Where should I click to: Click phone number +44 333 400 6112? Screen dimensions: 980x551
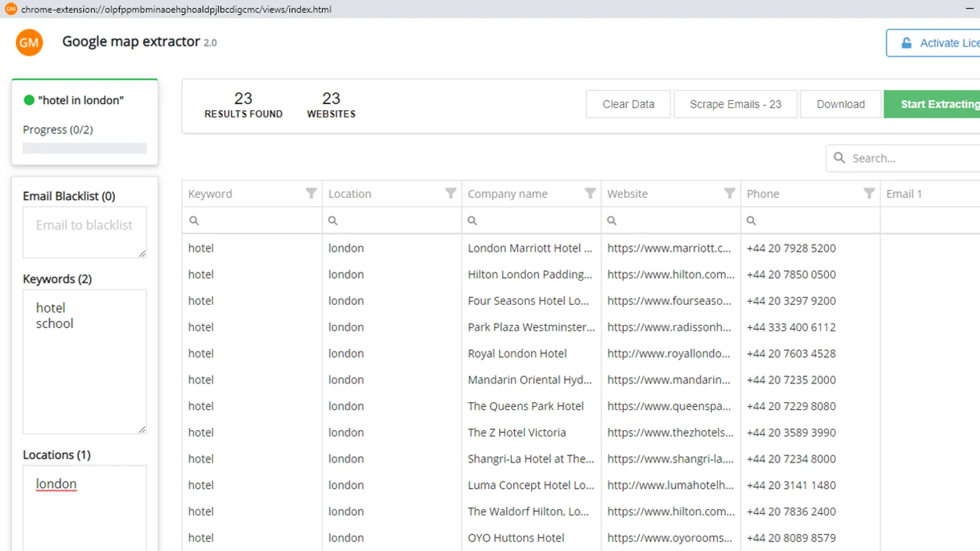pos(791,327)
